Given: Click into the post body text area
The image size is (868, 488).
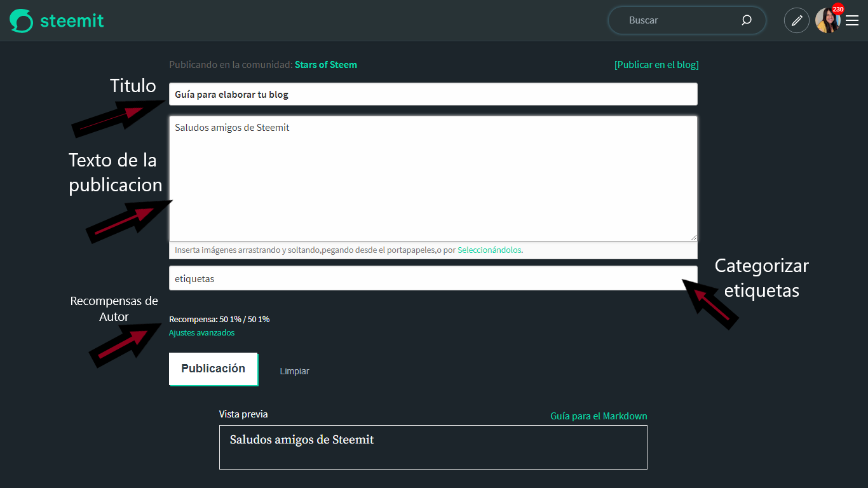Looking at the screenshot, I should (433, 179).
